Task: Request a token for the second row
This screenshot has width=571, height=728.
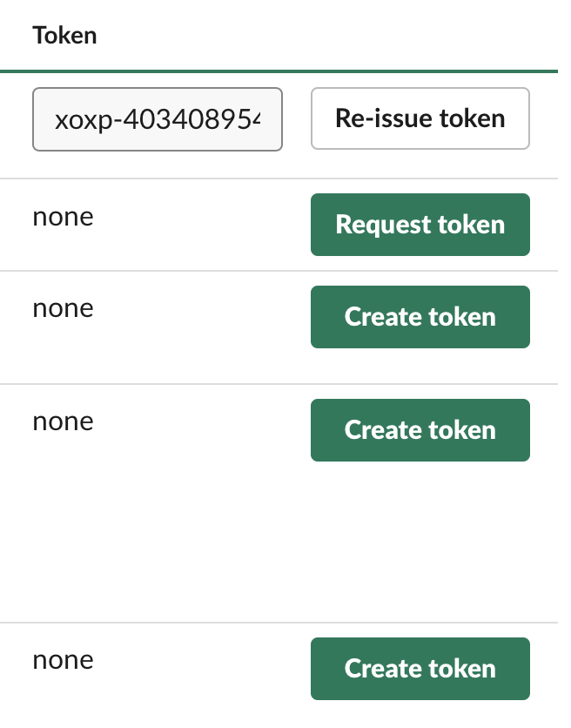Action: click(420, 225)
